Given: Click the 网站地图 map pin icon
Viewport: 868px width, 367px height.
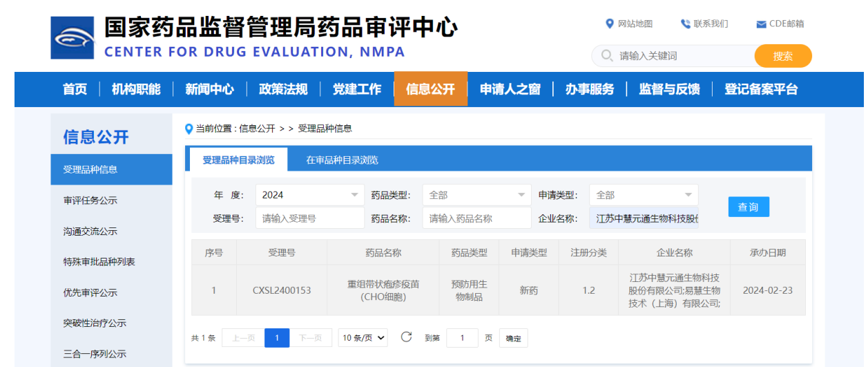Looking at the screenshot, I should coord(610,23).
